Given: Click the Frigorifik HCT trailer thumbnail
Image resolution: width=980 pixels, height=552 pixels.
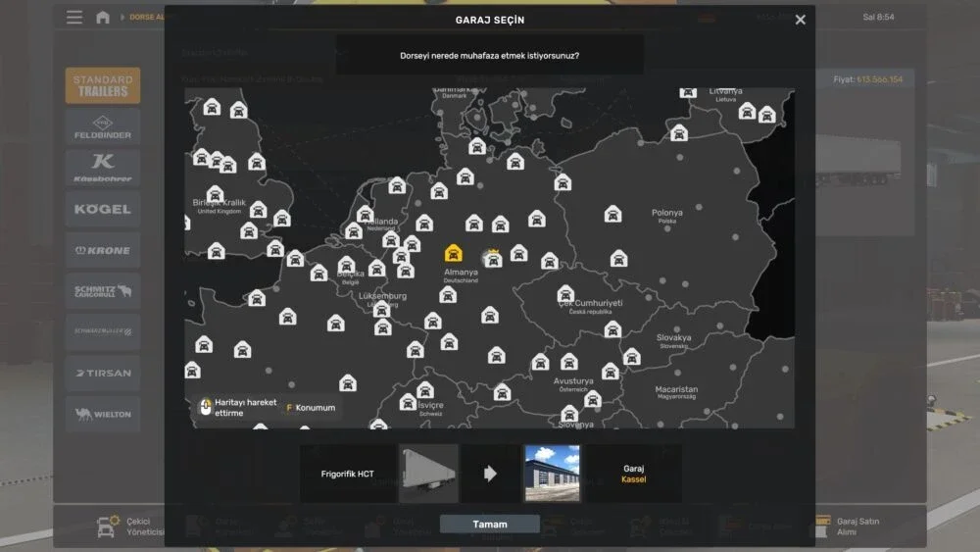Looking at the screenshot, I should (429, 474).
